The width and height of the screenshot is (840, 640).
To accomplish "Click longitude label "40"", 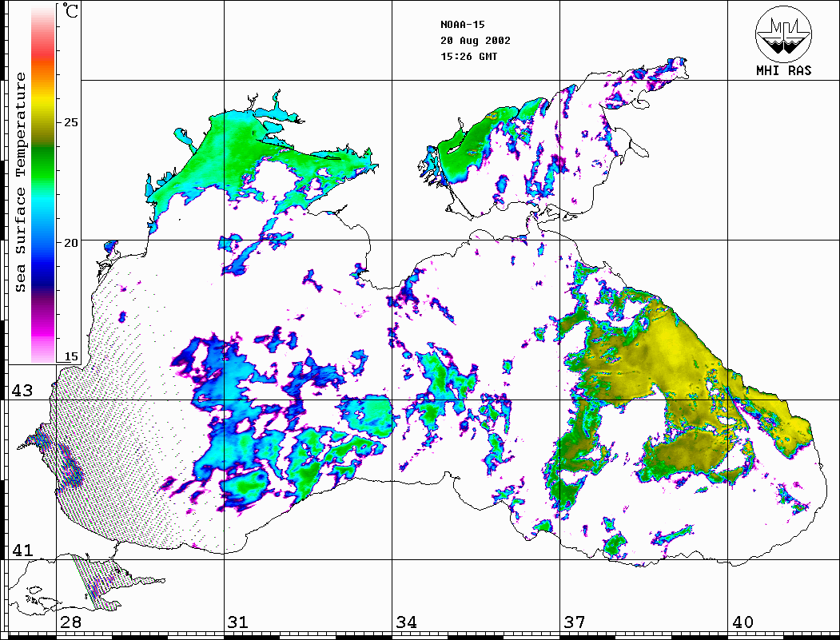I will pyautogui.click(x=742, y=622).
